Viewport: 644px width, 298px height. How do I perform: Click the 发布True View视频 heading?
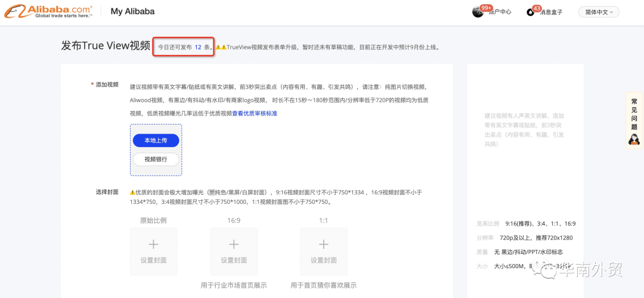106,46
